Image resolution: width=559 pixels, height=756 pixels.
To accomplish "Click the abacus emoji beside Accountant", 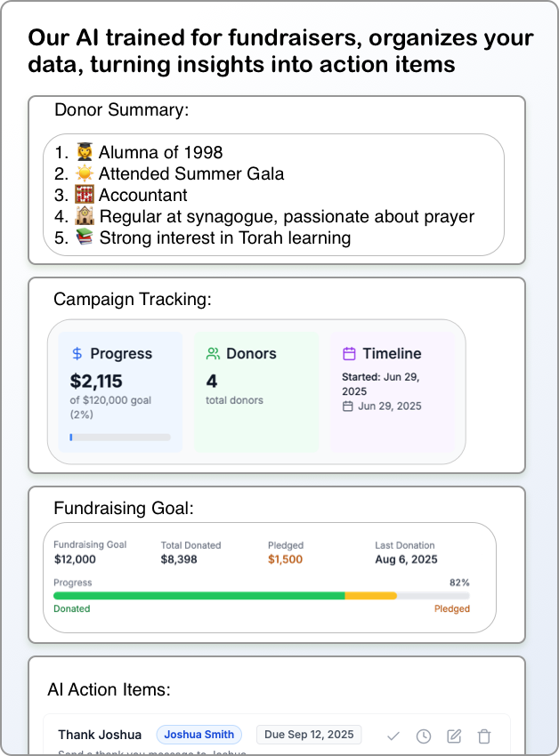I will pos(85,195).
